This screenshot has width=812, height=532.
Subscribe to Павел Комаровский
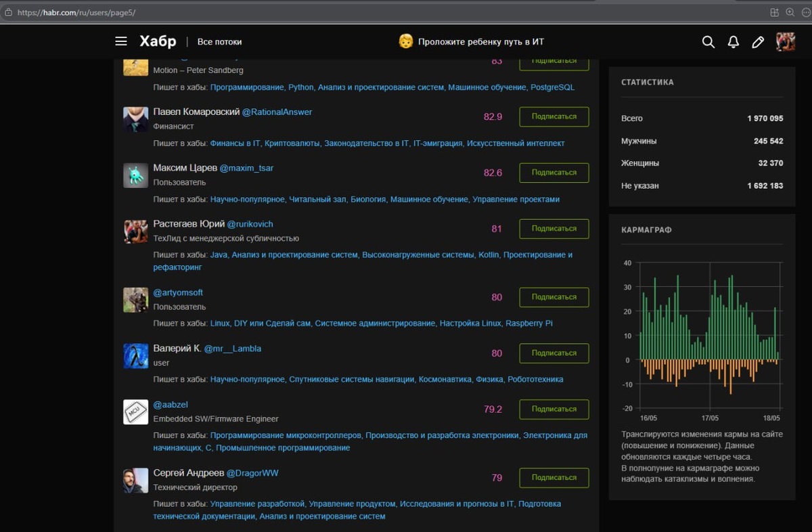point(554,116)
